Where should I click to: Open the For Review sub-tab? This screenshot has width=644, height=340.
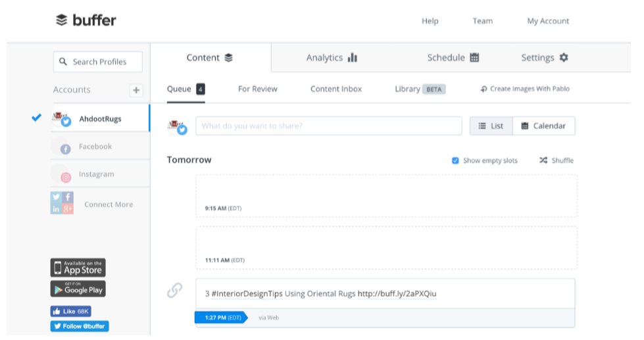tap(257, 89)
